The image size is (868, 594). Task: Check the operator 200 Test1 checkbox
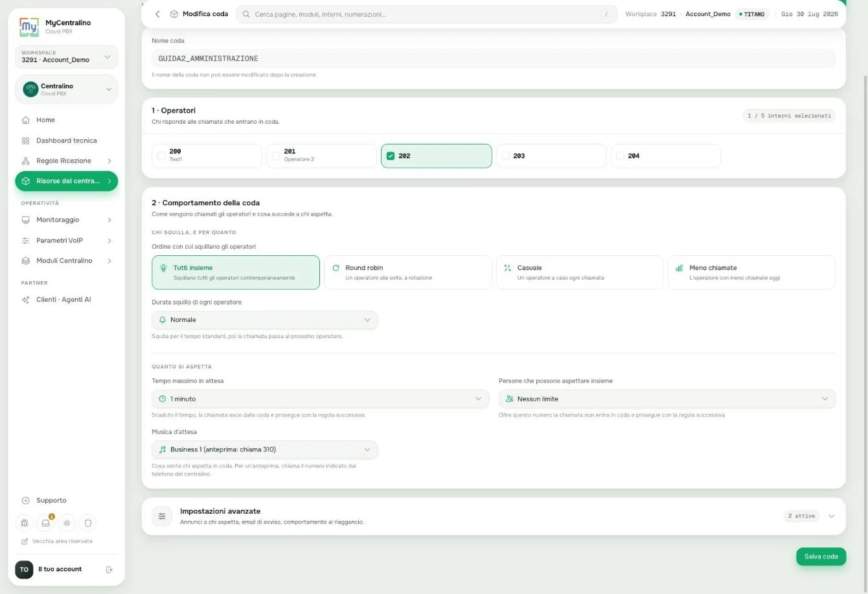[x=162, y=156]
